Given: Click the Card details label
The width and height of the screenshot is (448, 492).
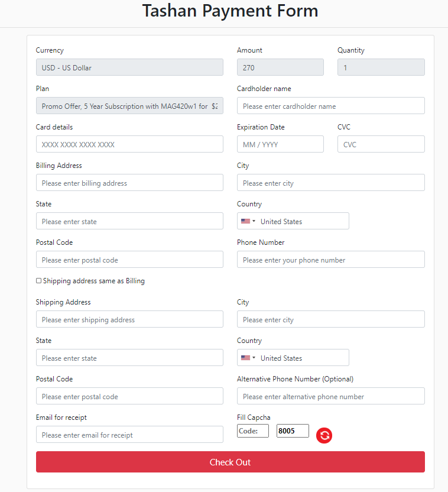Looking at the screenshot, I should point(54,127).
